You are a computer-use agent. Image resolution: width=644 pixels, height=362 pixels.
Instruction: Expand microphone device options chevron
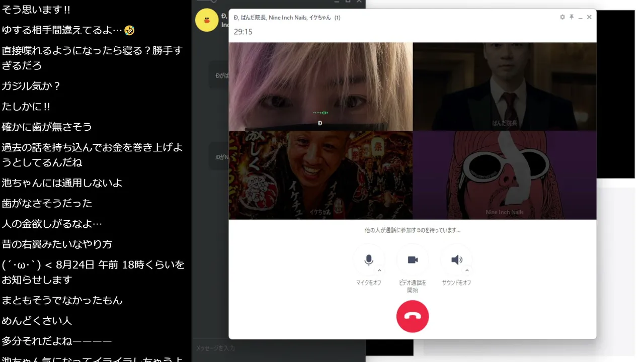click(379, 270)
